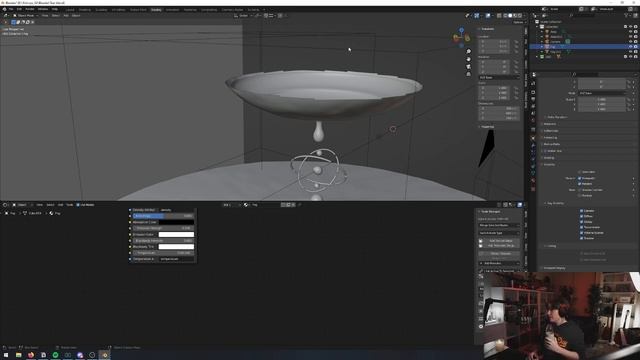
Task: Click the Density Attribute text field
Action: coord(176,210)
